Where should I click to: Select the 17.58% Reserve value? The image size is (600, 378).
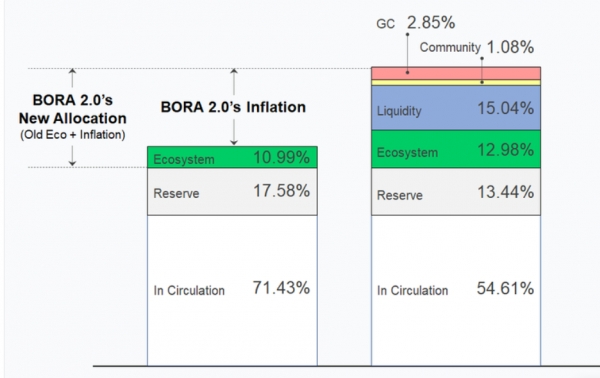[281, 191]
